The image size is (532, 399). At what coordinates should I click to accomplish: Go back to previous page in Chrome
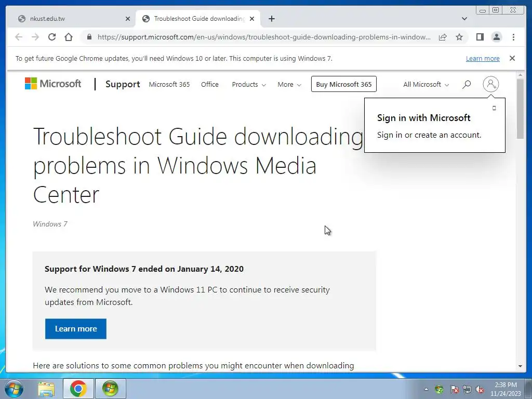click(19, 37)
